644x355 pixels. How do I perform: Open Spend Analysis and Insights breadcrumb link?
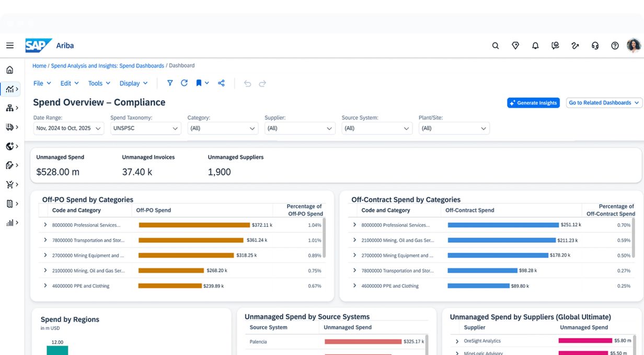click(107, 66)
